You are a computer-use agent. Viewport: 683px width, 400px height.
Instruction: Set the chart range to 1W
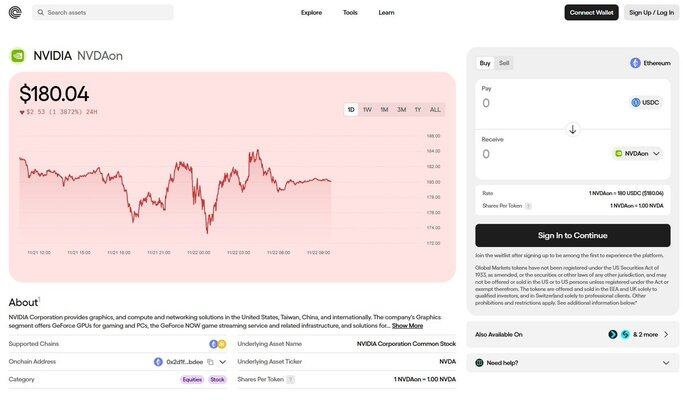pos(367,109)
